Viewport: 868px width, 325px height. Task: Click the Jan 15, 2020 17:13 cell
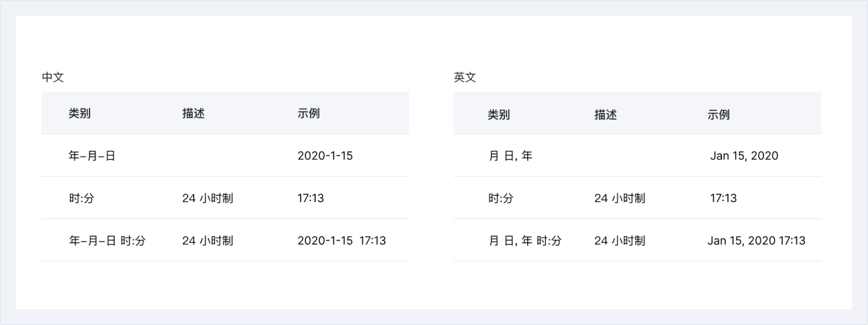[756, 241]
